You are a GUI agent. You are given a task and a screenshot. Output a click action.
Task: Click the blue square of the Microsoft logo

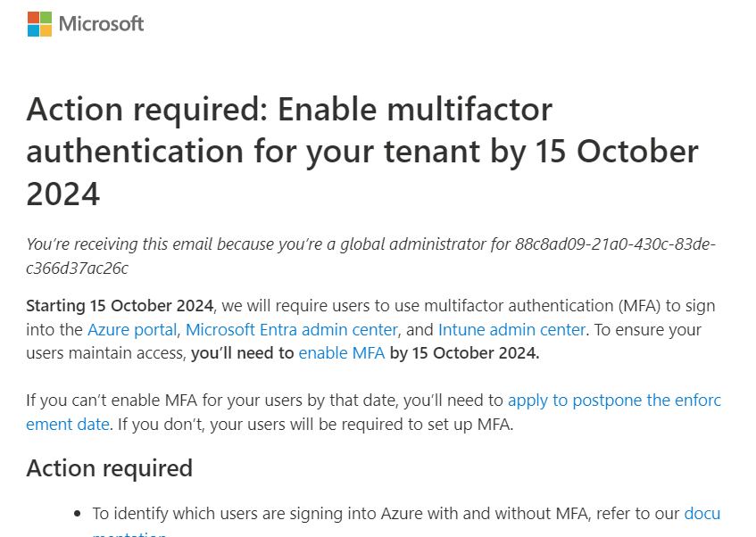[33, 30]
